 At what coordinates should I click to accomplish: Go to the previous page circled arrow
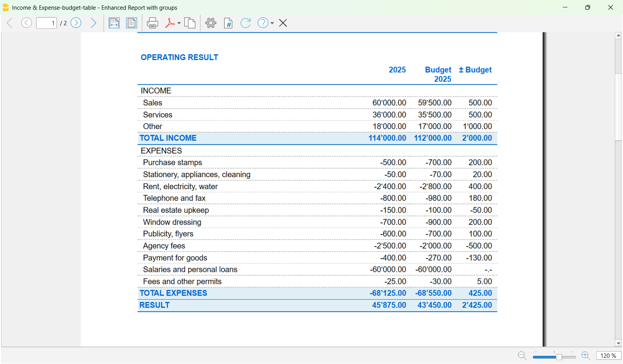[27, 23]
